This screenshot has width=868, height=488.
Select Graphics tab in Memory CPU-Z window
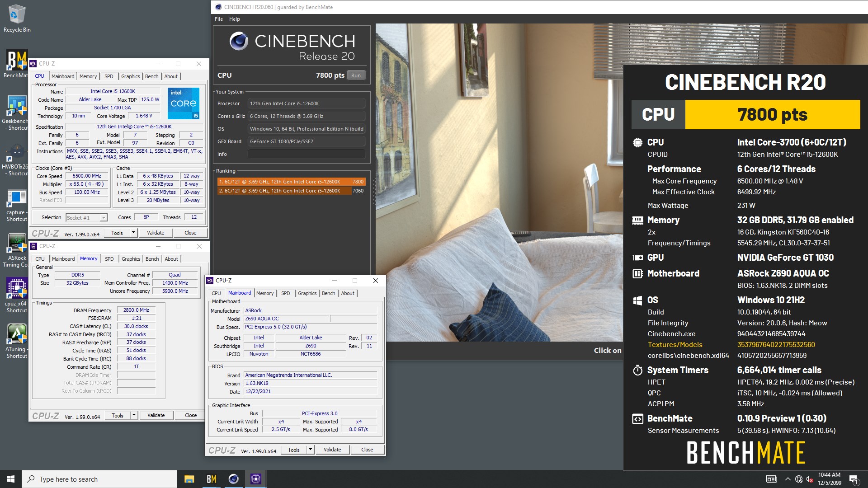coord(131,259)
